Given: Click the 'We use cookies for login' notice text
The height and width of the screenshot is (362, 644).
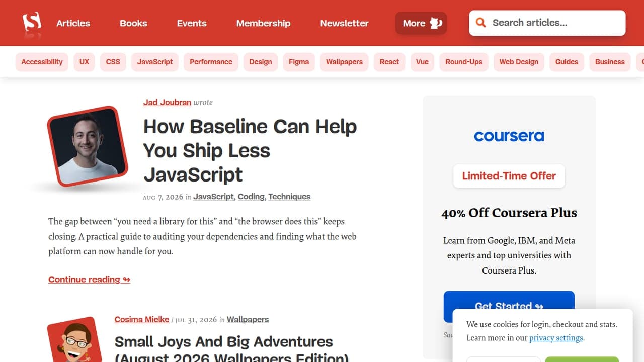Looking at the screenshot, I should (542, 331).
